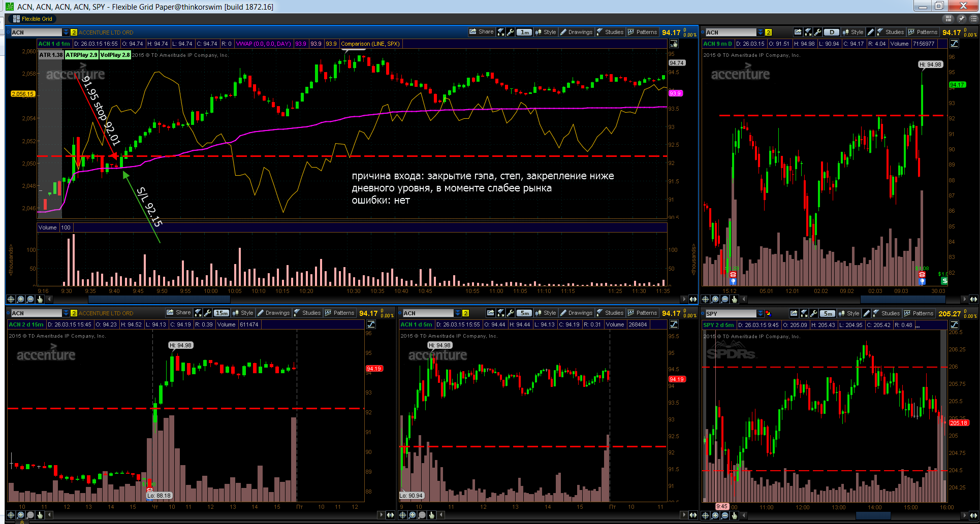
Task: Zoom out on the ACN 1m chart
Action: (30, 299)
